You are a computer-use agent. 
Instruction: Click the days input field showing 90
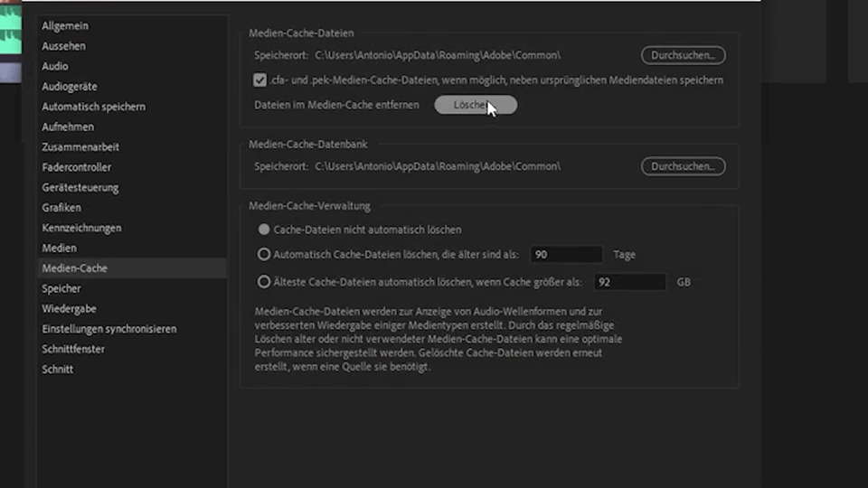click(x=566, y=255)
